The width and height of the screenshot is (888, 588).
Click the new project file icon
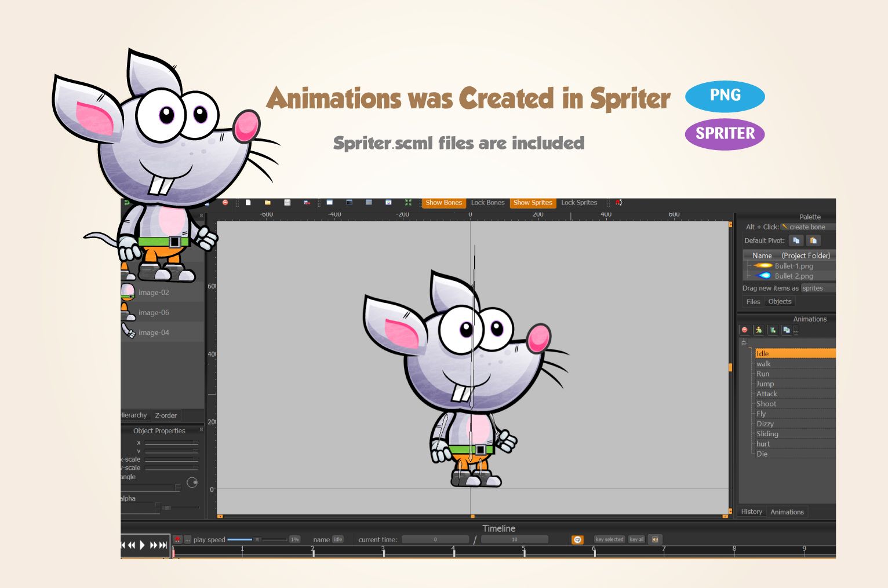(x=248, y=203)
